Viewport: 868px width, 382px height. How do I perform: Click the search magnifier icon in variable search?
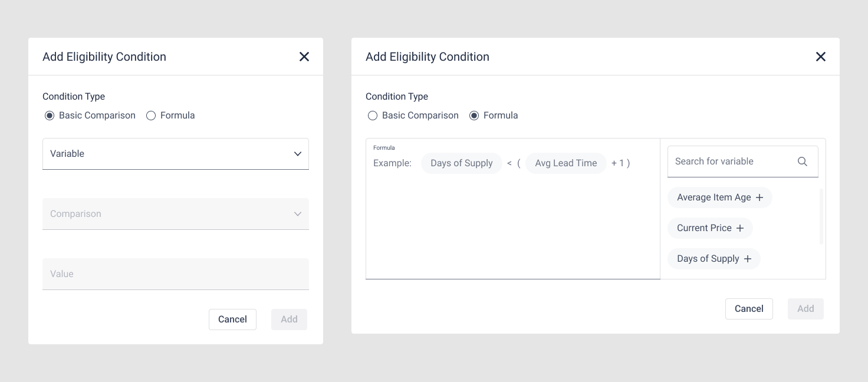(x=802, y=162)
